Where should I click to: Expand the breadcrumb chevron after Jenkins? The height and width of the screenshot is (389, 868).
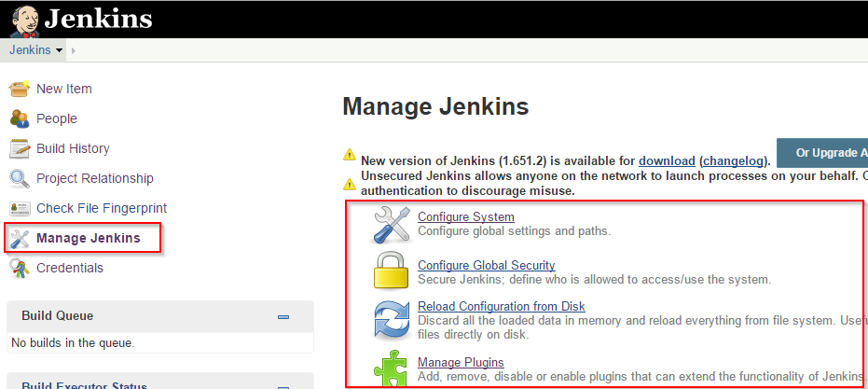tap(73, 50)
